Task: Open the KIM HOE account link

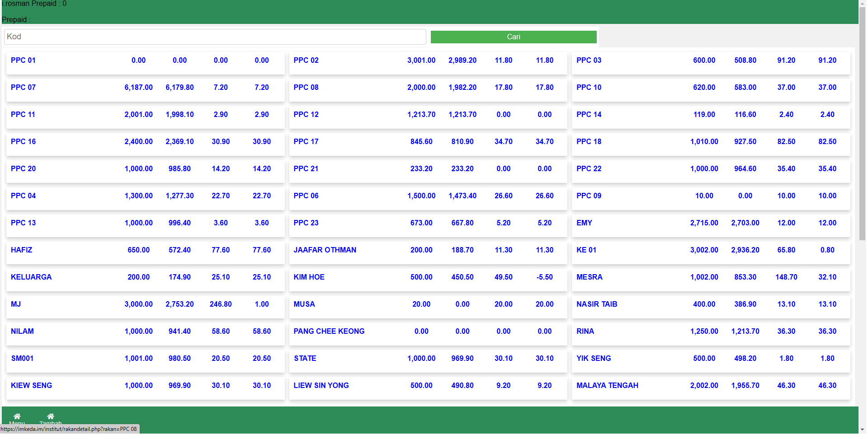Action: pos(309,277)
